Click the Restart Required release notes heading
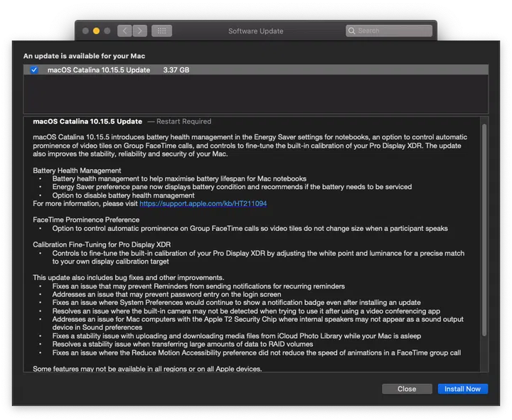Viewport: 512px width, 420px height. click(183, 122)
